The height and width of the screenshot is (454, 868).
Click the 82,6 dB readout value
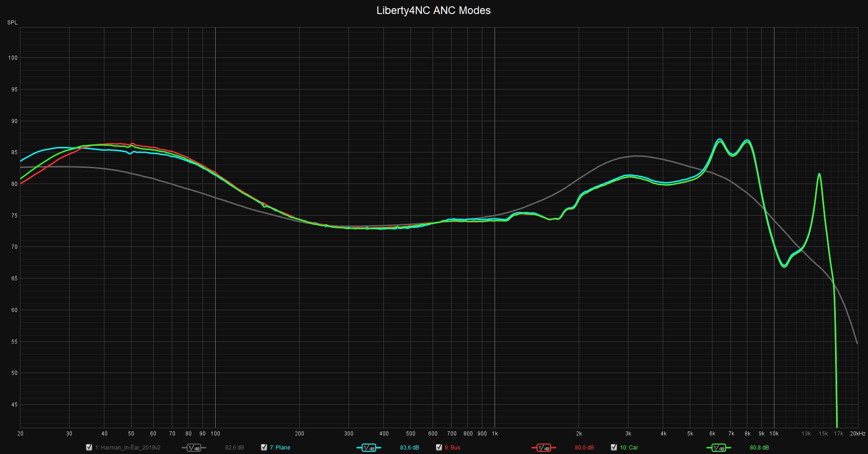pyautogui.click(x=235, y=448)
